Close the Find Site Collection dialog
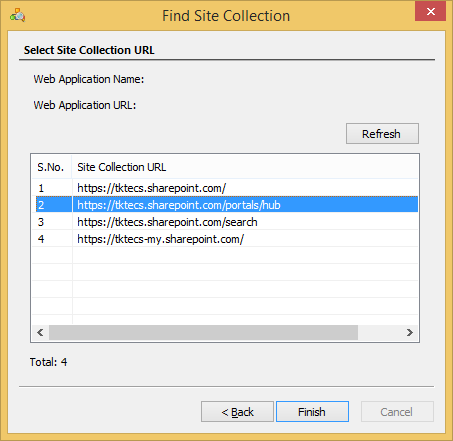 430,12
